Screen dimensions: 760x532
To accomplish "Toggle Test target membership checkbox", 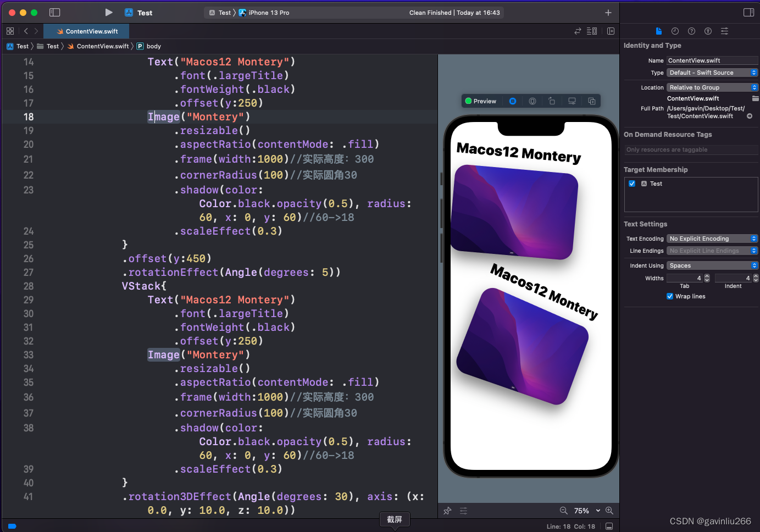I will [632, 184].
